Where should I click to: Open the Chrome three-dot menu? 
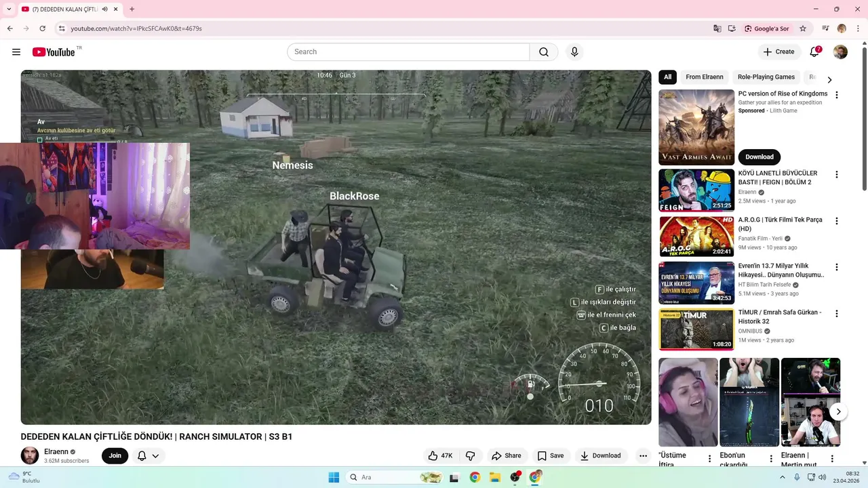857,28
